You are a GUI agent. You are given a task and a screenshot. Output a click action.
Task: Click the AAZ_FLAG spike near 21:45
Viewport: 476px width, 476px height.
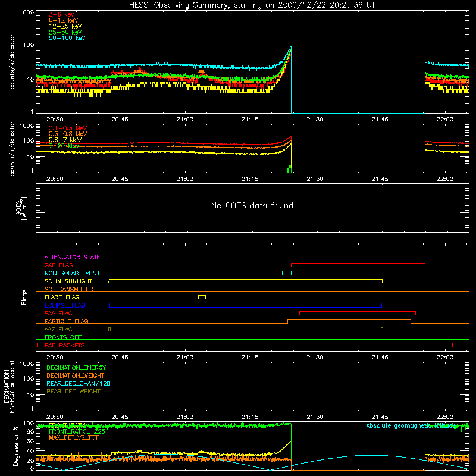pyautogui.click(x=382, y=330)
